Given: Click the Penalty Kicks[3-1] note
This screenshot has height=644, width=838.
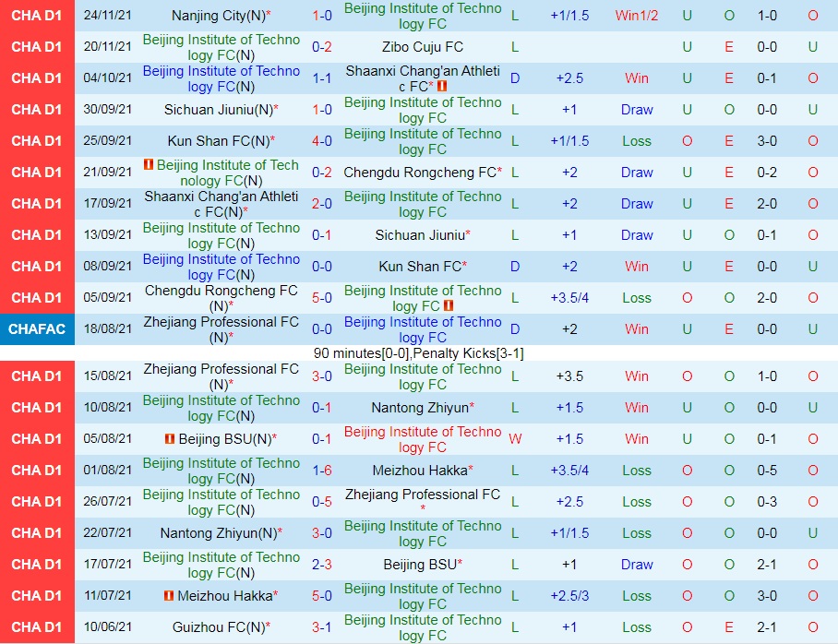Looking at the screenshot, I should point(468,353).
